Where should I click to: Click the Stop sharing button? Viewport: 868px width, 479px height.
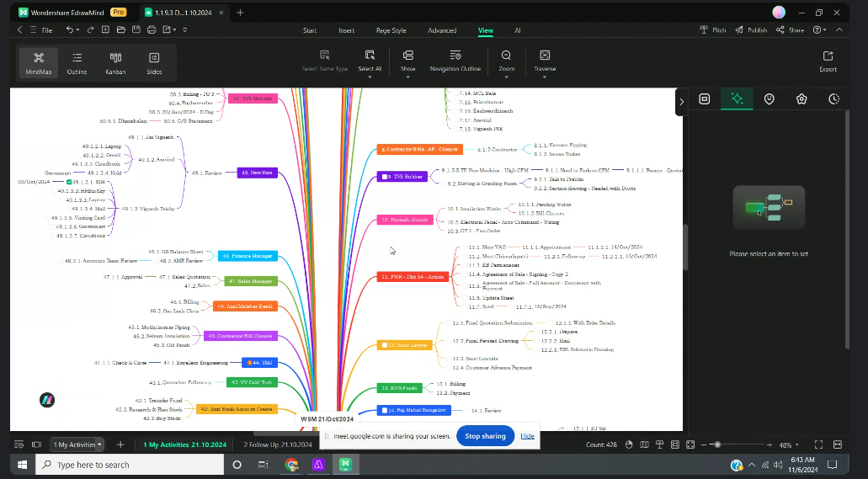point(485,436)
